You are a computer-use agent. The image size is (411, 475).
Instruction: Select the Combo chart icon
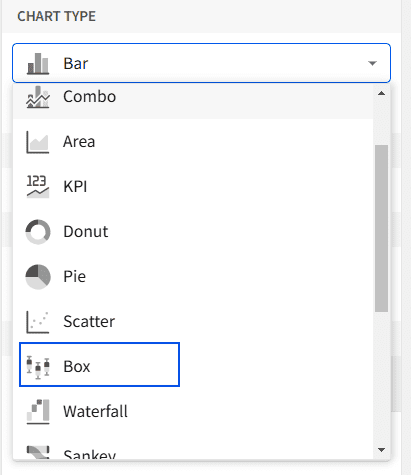38,97
